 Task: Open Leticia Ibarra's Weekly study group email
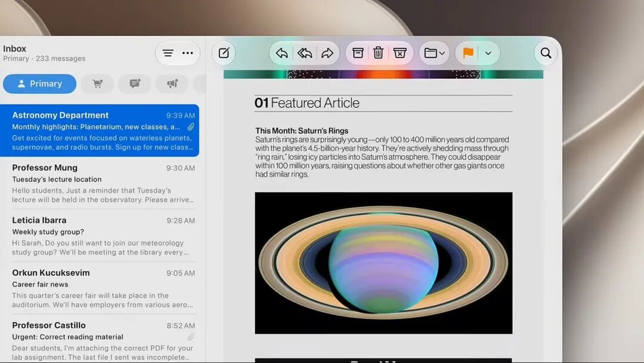[x=100, y=236]
